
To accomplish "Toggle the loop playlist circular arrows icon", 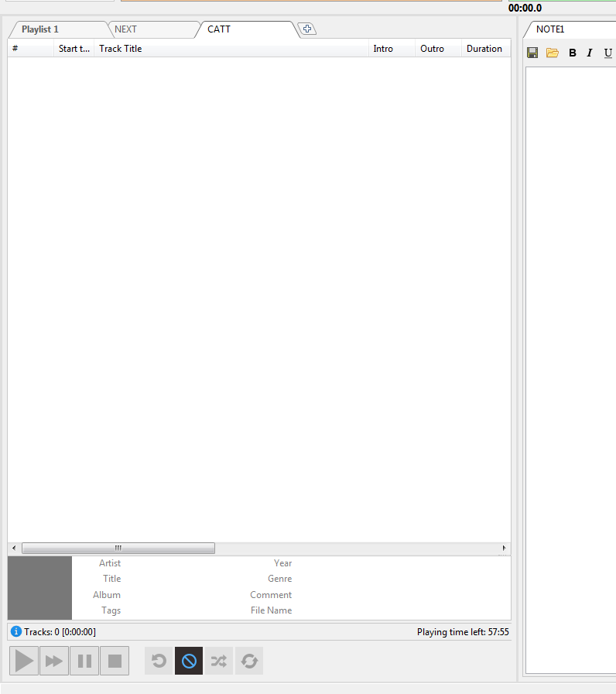I will 249,661.
